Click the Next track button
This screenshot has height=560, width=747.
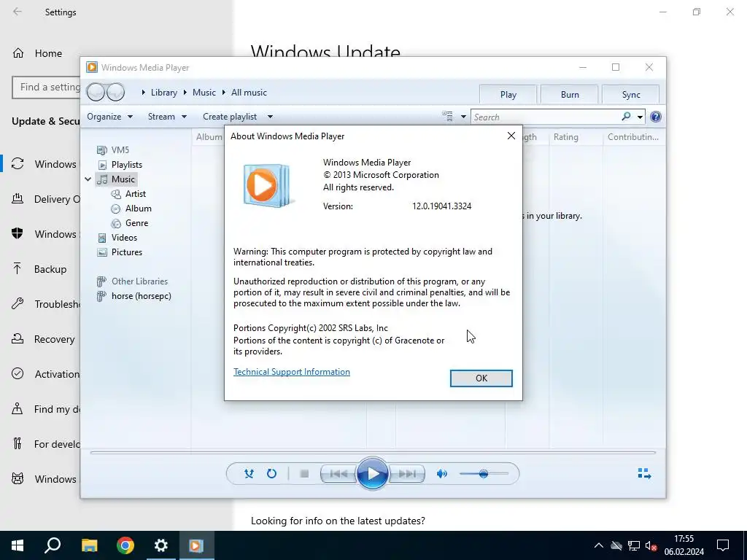[407, 474]
